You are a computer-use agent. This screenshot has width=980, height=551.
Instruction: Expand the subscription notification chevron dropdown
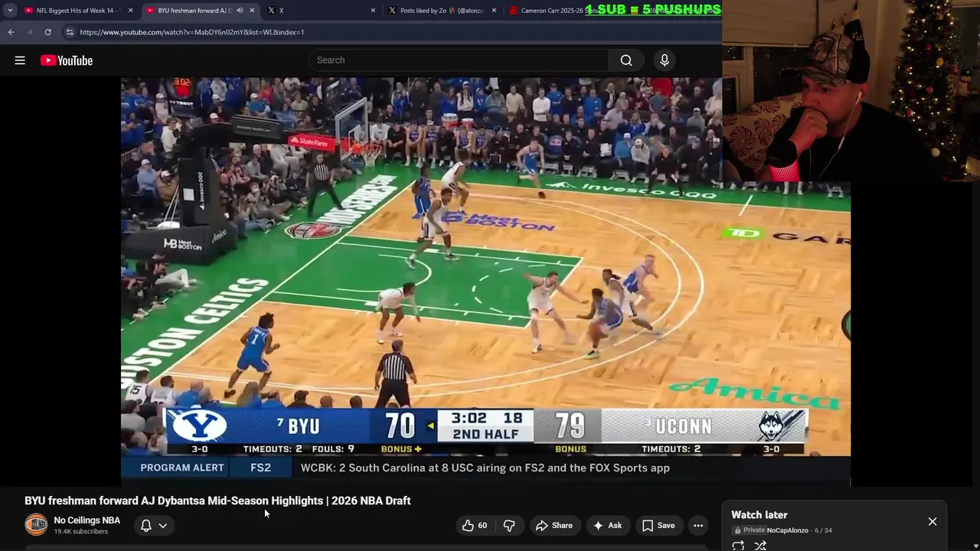click(163, 526)
